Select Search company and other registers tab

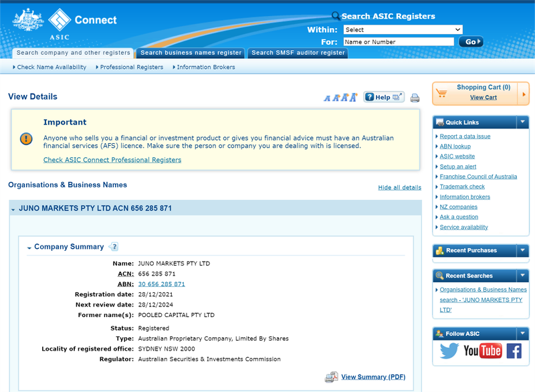click(73, 53)
